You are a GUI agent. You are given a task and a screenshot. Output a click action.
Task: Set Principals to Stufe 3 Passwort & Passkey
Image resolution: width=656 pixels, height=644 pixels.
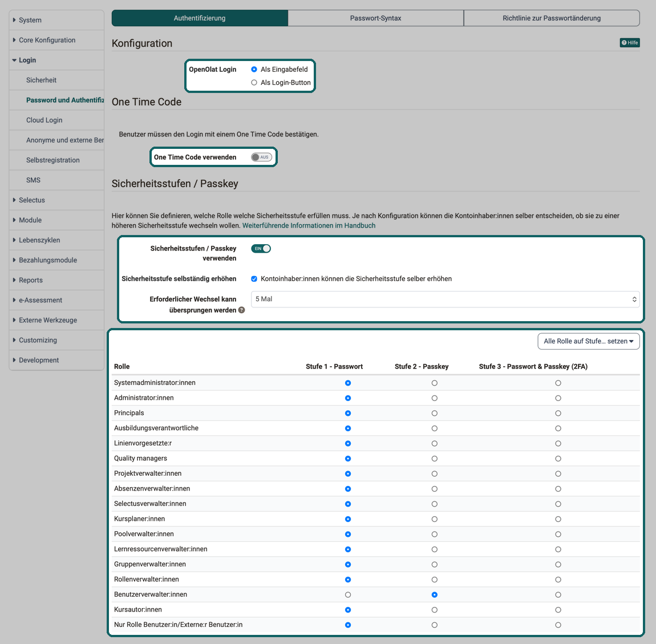pyautogui.click(x=558, y=414)
